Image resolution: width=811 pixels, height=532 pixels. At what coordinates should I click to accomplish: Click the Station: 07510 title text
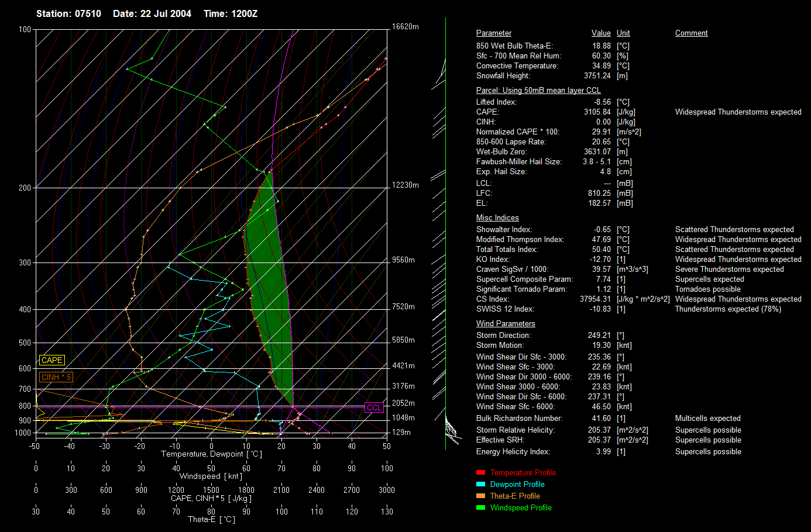tap(68, 13)
